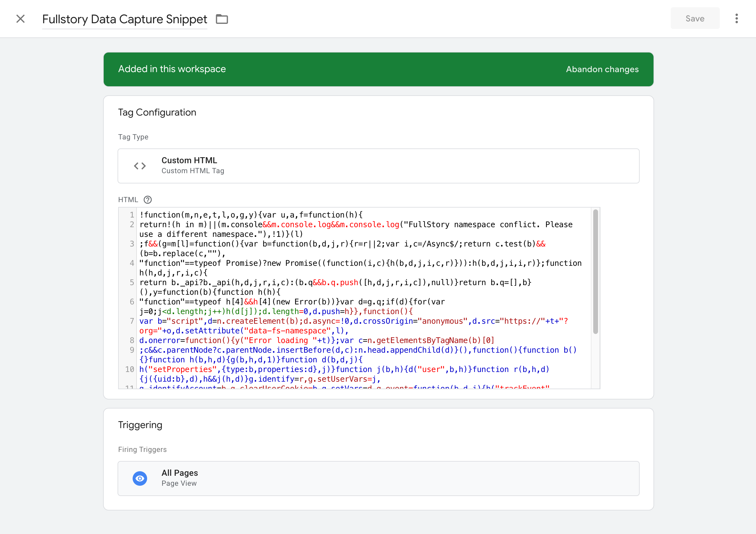Click code text 'h("setProperties"' on line 10
Image resolution: width=756 pixels, height=534 pixels.
(x=178, y=370)
